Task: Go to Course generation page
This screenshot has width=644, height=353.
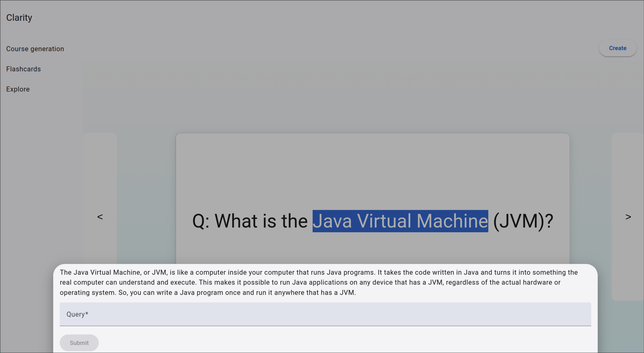Action: (x=35, y=49)
